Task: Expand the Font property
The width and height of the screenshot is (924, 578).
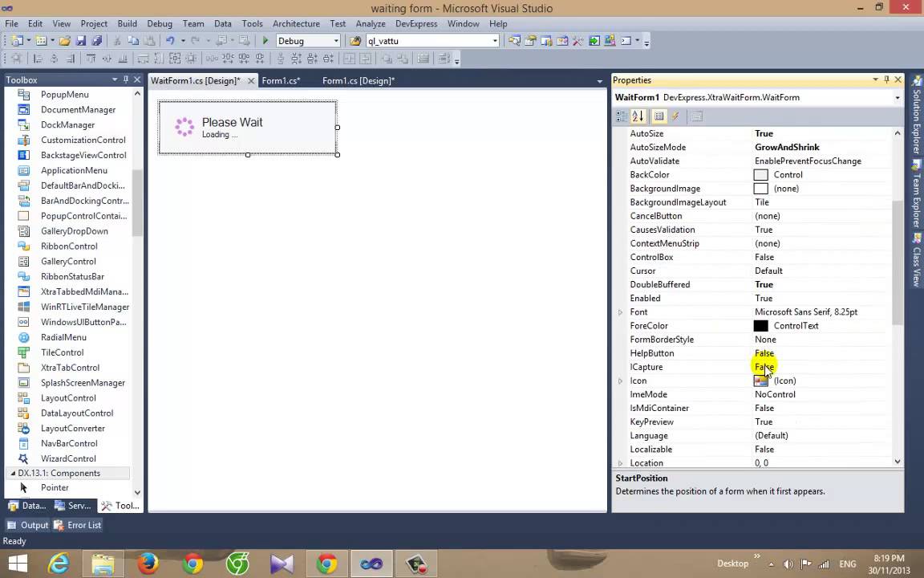Action: point(621,312)
